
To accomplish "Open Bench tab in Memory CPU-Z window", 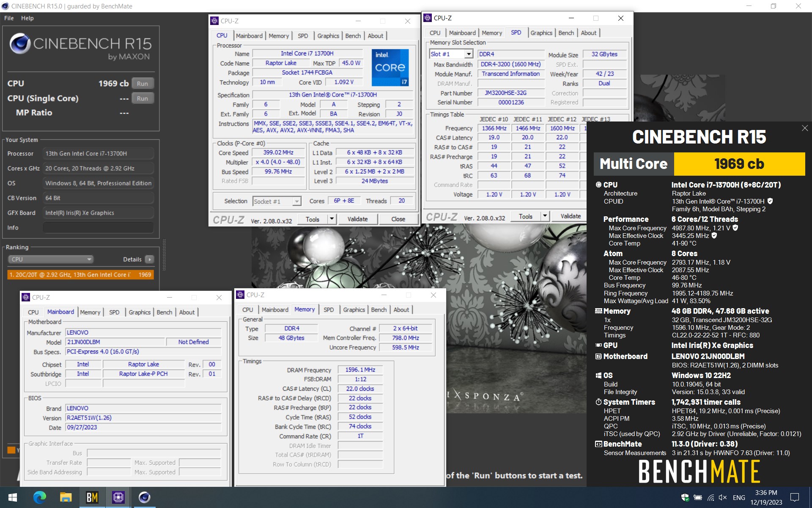I will 379,310.
